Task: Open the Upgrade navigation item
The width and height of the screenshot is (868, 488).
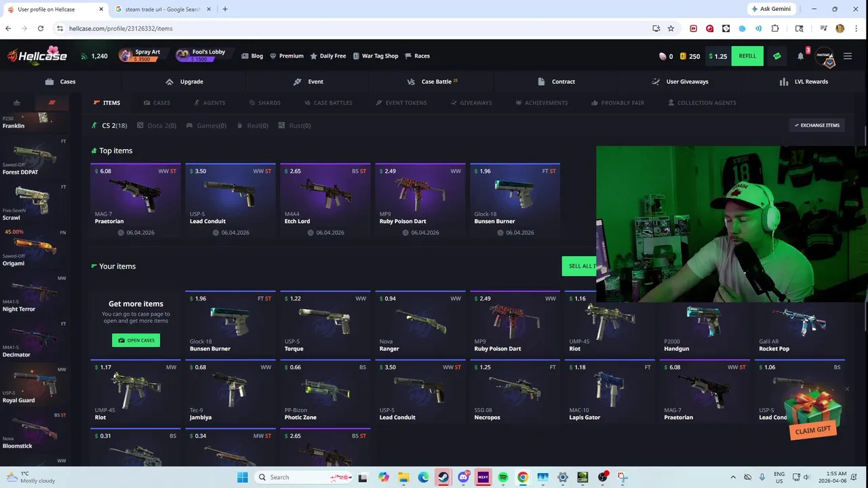Action: coord(184,81)
